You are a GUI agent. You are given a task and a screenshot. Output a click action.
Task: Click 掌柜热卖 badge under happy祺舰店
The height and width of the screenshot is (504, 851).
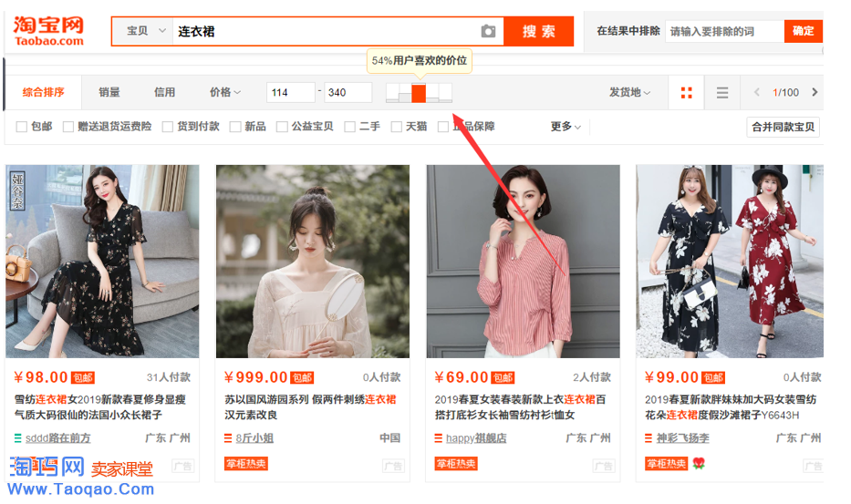pos(456,464)
